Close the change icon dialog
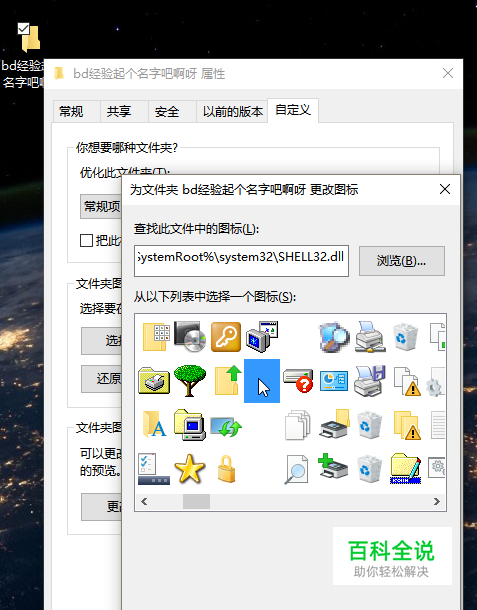The height and width of the screenshot is (610, 477). 445,189
